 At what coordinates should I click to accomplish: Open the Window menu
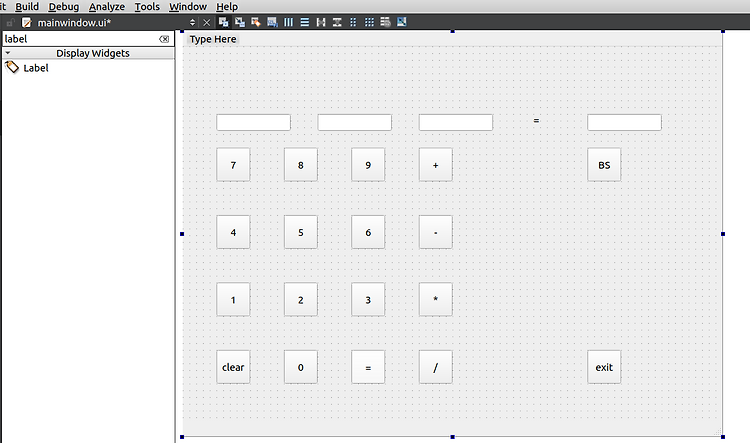click(x=188, y=7)
